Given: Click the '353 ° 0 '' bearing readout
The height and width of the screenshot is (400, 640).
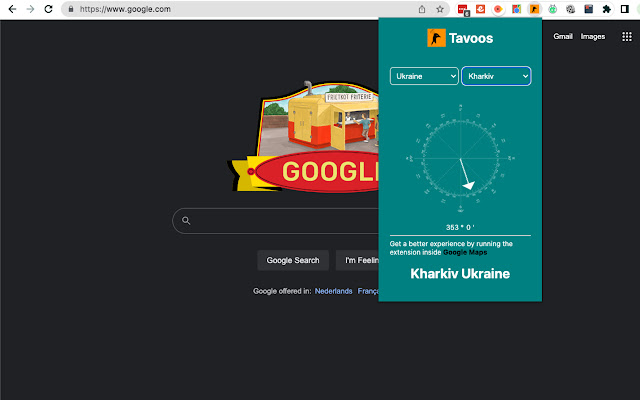Looking at the screenshot, I should pyautogui.click(x=460, y=227).
